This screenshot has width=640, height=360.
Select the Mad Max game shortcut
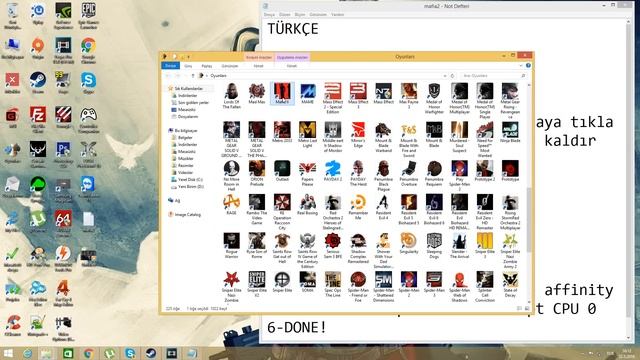coord(257,94)
